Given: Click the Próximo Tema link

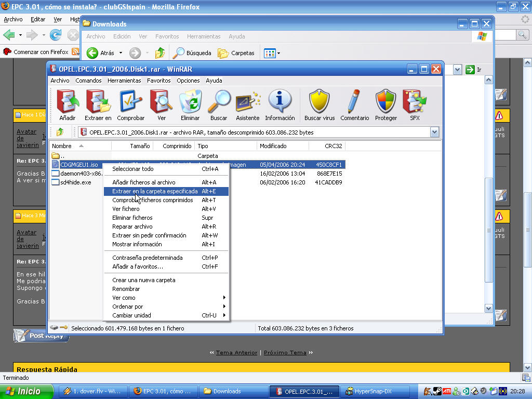Looking at the screenshot, I should [285, 352].
